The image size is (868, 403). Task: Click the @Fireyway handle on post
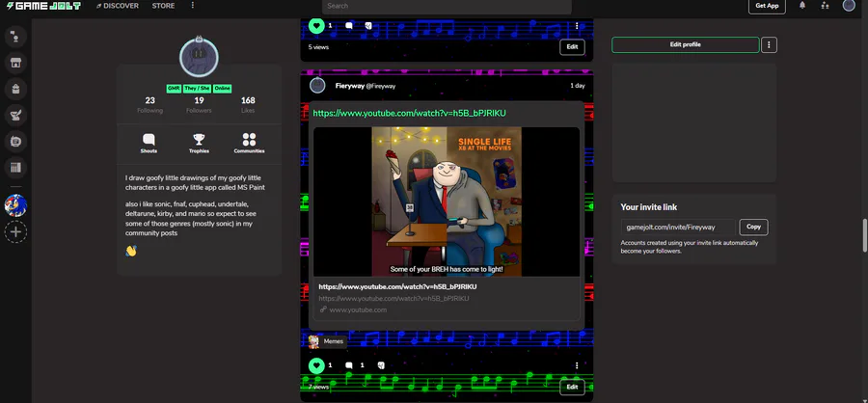pos(381,87)
